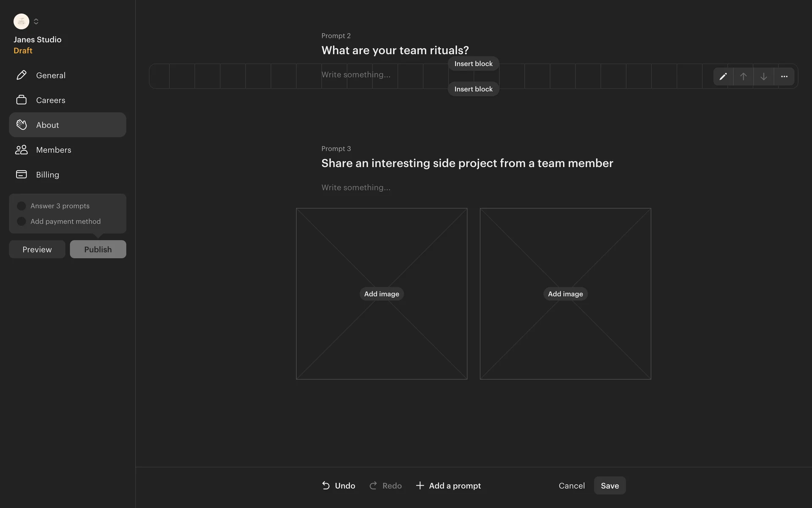Toggle the Answer 3 prompts checklist circle
Image resolution: width=812 pixels, height=508 pixels.
pyautogui.click(x=21, y=206)
